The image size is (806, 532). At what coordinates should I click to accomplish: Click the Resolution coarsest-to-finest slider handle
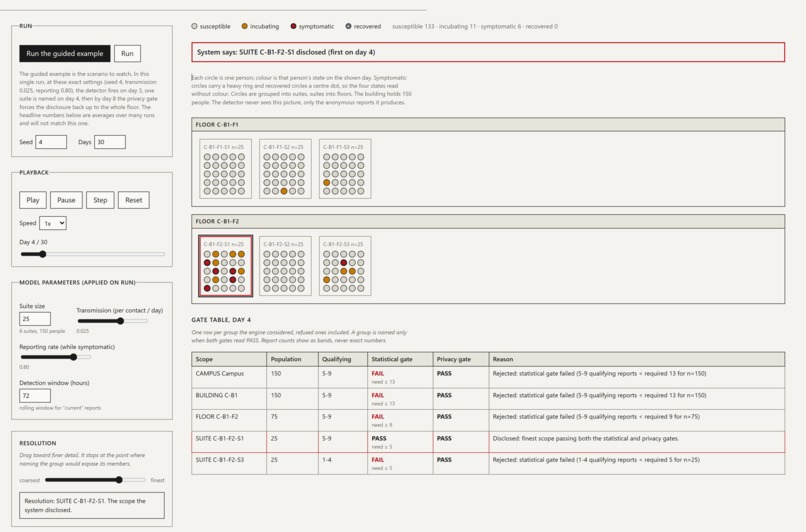pos(119,480)
